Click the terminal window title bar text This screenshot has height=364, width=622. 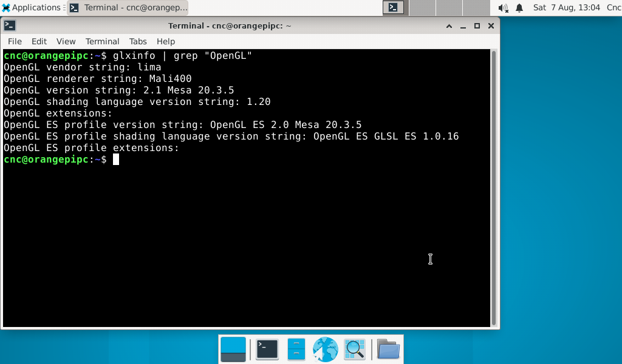pyautogui.click(x=230, y=25)
